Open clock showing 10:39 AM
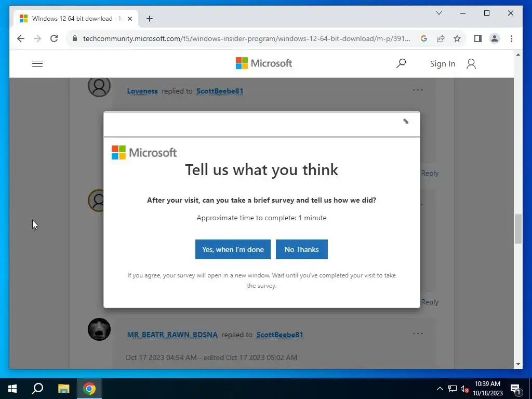This screenshot has width=532, height=399. pyautogui.click(x=487, y=389)
